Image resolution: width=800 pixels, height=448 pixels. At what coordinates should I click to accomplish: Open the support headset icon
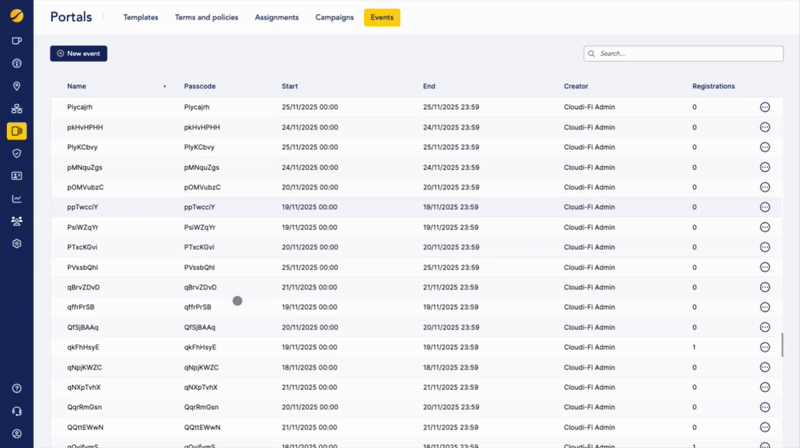point(17,411)
